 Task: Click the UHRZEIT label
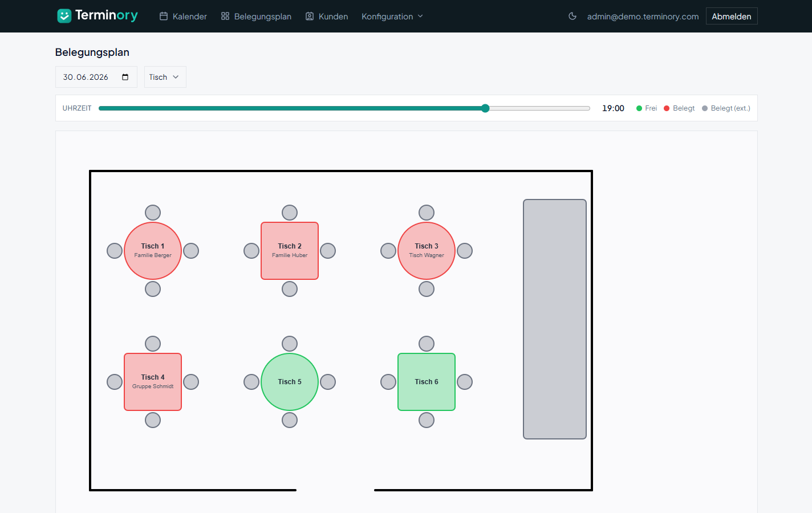tap(77, 108)
